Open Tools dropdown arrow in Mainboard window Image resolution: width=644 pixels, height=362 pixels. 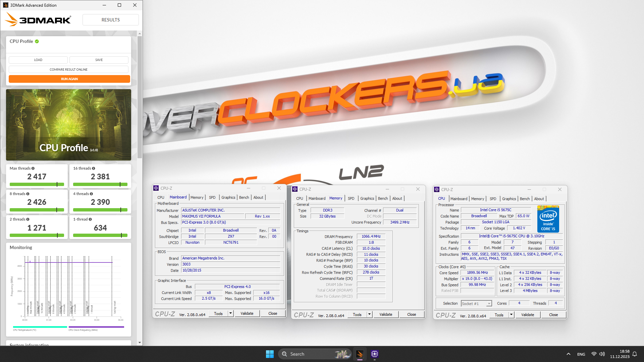pos(230,313)
